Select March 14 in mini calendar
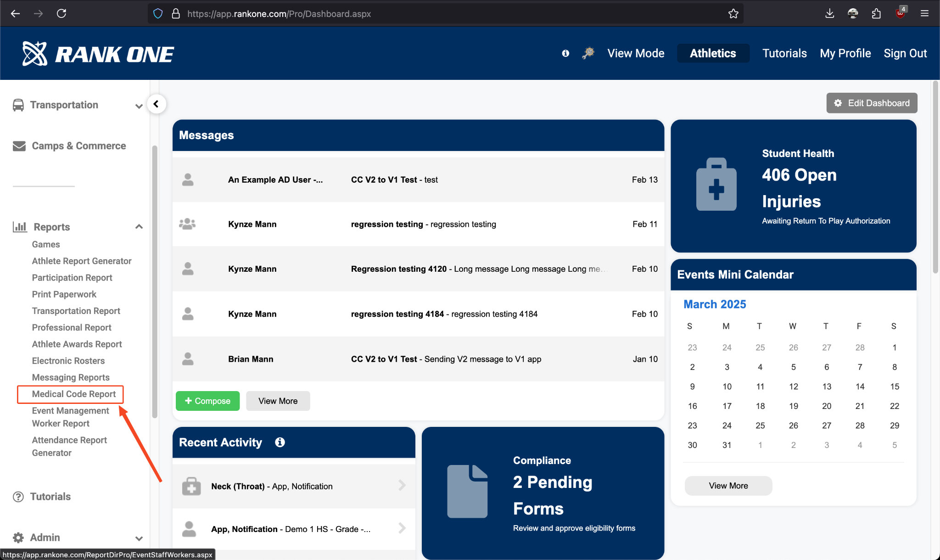 pos(860,386)
